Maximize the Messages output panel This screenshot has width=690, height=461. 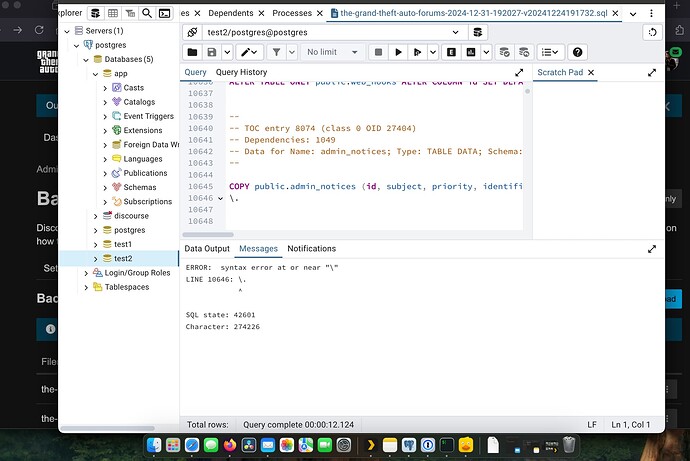point(652,249)
